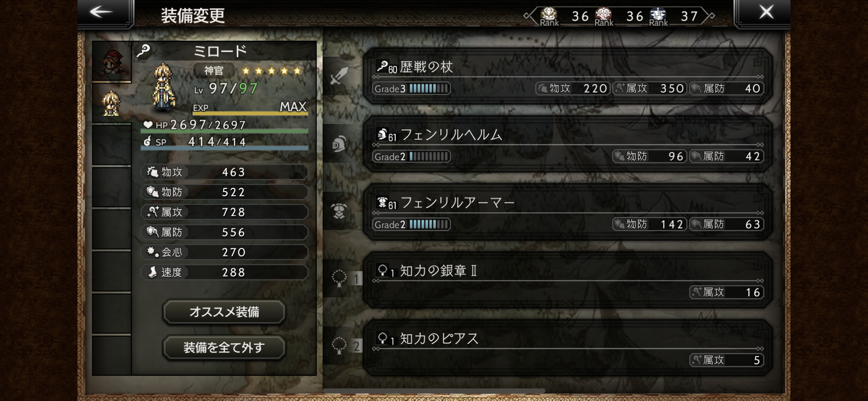Open the フェンリルアーマー equipment entry
This screenshot has height=401, width=868.
coord(567,212)
